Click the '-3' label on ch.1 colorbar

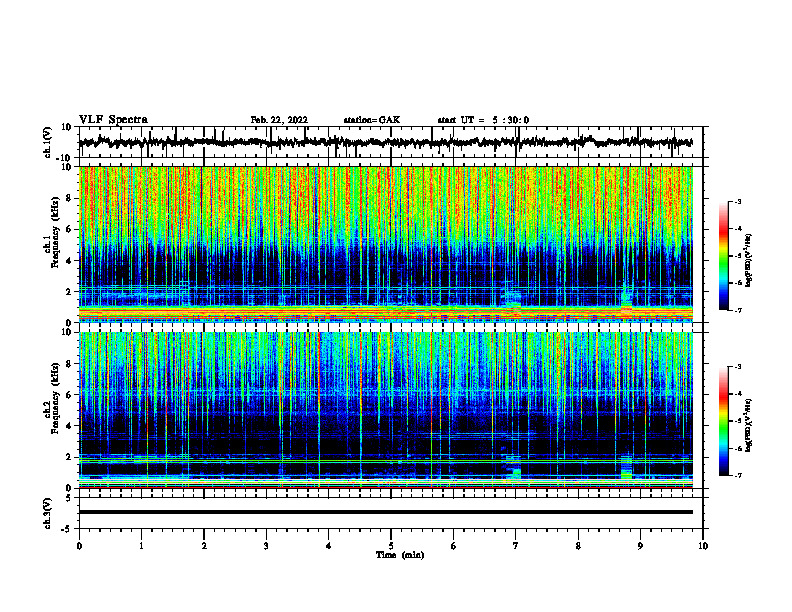pyautogui.click(x=737, y=201)
